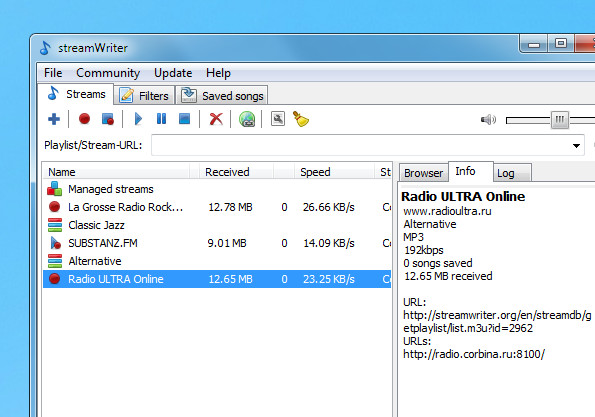Open stream settings wrench icon

pyautogui.click(x=278, y=119)
